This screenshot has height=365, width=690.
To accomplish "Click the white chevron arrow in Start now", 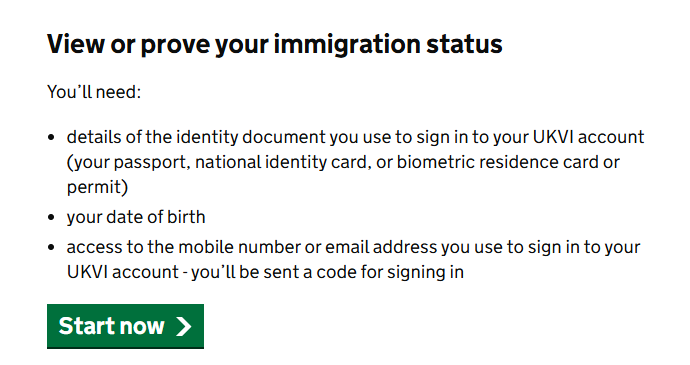I will [184, 327].
